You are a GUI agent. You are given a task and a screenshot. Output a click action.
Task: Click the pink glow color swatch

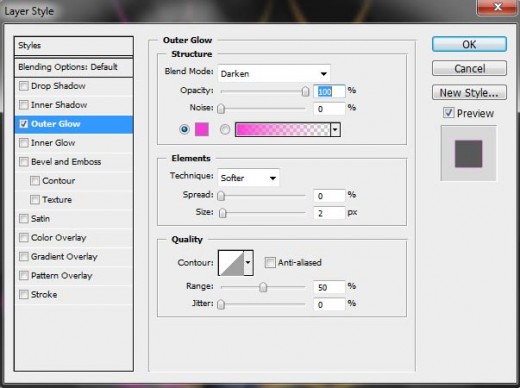coord(202,129)
